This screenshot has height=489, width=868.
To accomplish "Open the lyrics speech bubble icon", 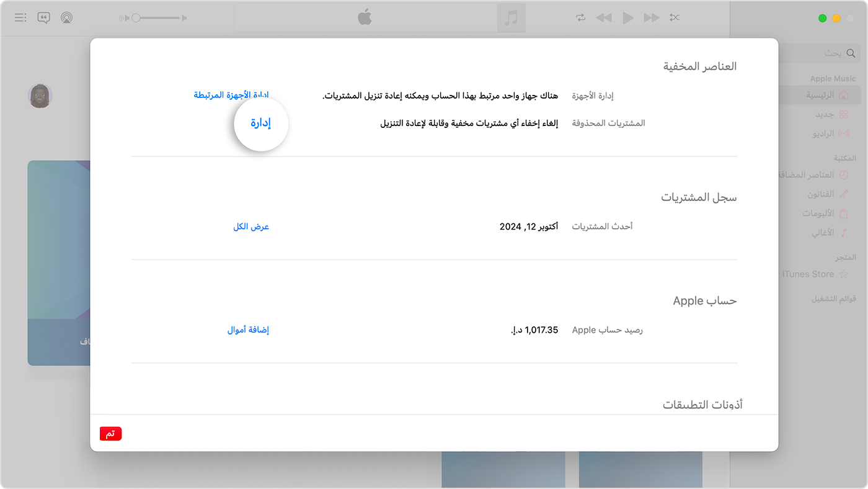I will pyautogui.click(x=43, y=18).
